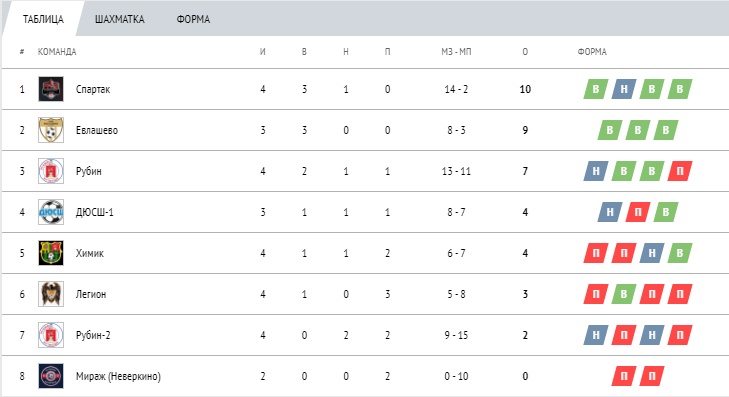Click the Химик team emblem
729x397 pixels.
[x=51, y=253]
